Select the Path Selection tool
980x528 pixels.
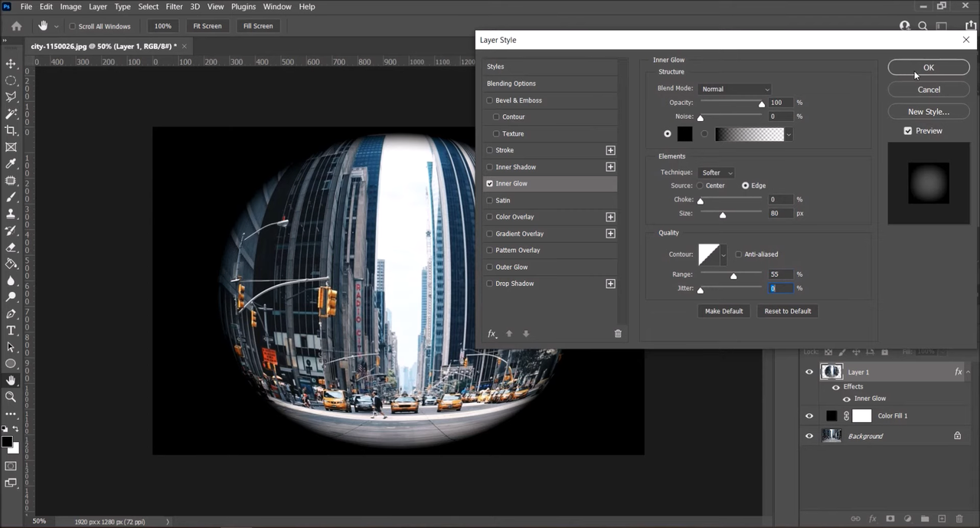click(11, 347)
